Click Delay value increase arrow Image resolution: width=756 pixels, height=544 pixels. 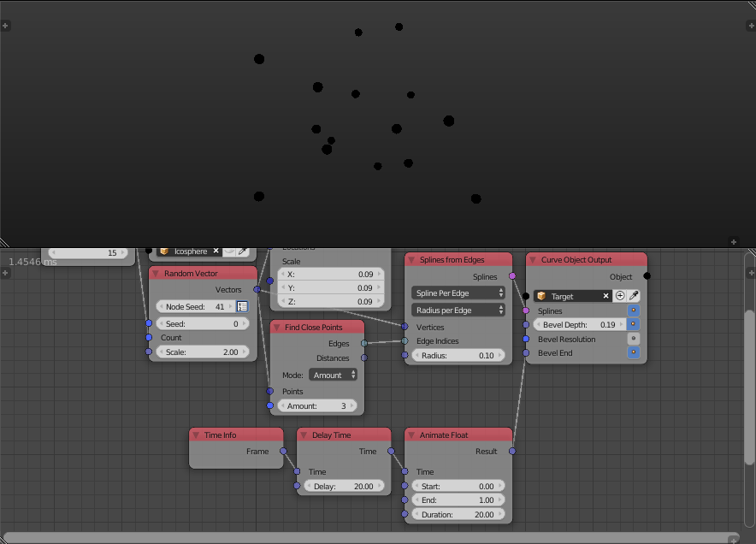click(x=380, y=486)
